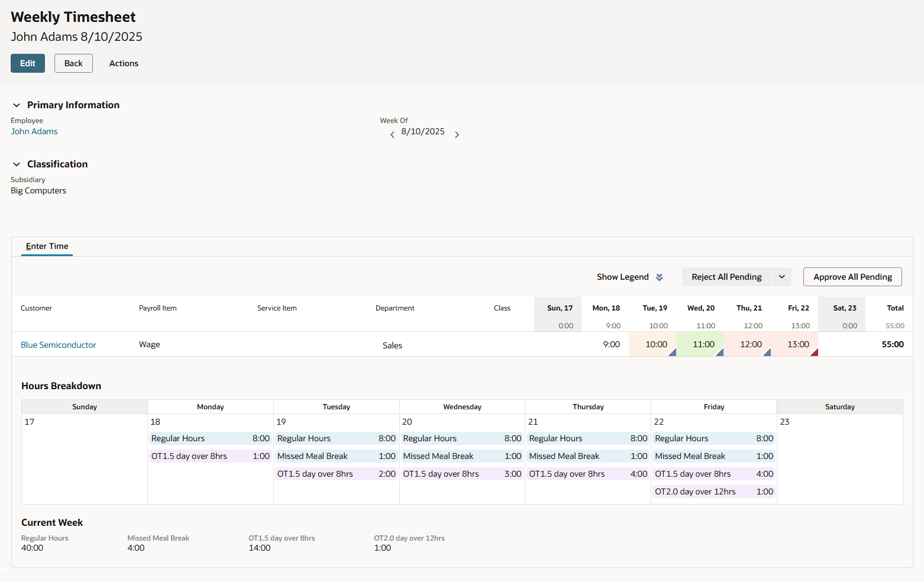Open the John Adams employee record link
The image size is (924, 582).
pyautogui.click(x=34, y=131)
